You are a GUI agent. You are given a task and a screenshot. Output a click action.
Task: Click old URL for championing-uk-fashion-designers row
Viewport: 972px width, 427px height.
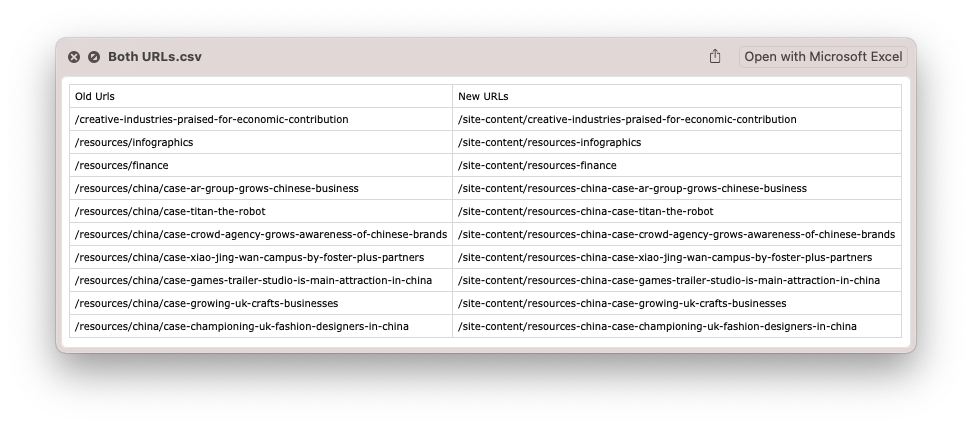(242, 326)
